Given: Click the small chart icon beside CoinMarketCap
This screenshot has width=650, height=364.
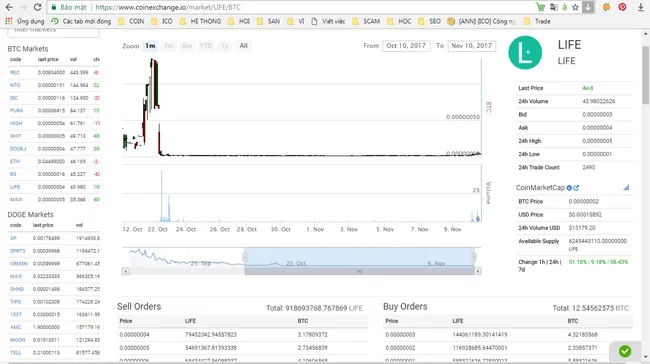Looking at the screenshot, I should click(626, 188).
